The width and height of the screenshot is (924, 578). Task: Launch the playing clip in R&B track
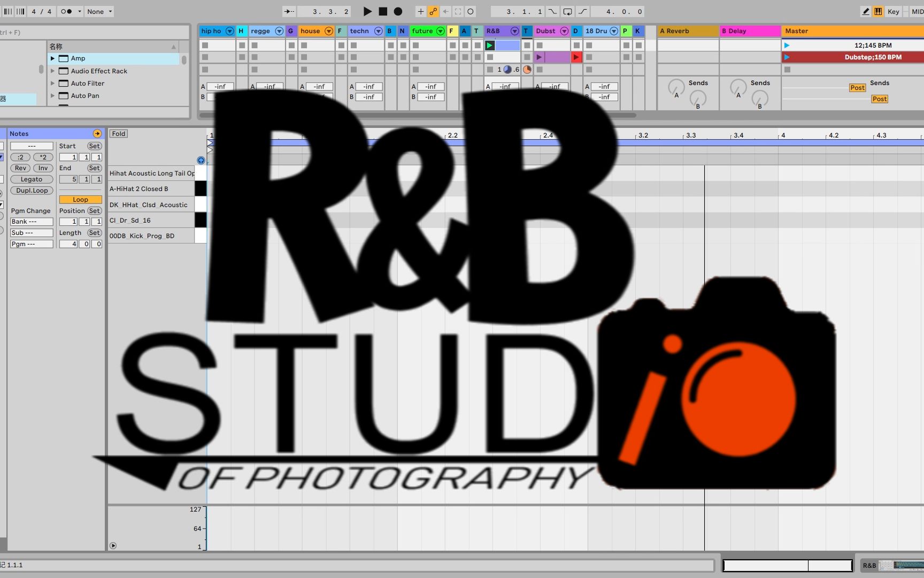point(490,45)
